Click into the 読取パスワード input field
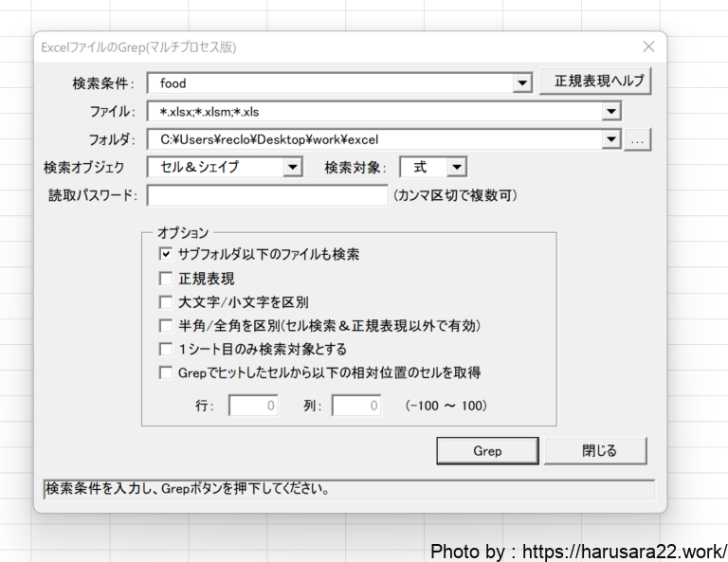 (x=266, y=196)
